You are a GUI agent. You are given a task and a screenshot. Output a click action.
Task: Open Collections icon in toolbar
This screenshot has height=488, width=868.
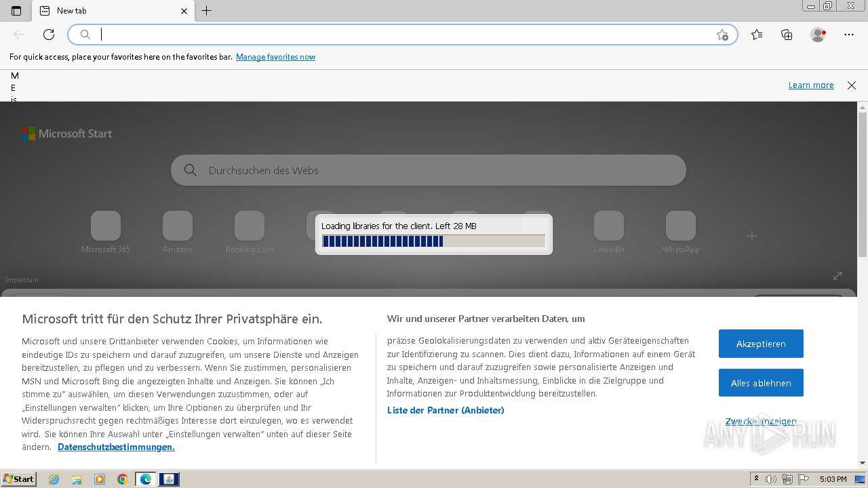787,35
